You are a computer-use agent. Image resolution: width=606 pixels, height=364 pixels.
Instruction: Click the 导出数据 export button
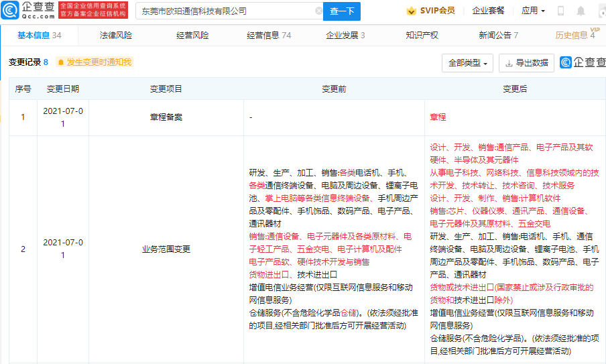coord(526,62)
